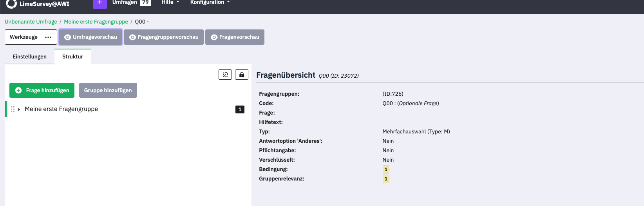Click the sidebar reset-size icon button
644x206 pixels.
[225, 75]
